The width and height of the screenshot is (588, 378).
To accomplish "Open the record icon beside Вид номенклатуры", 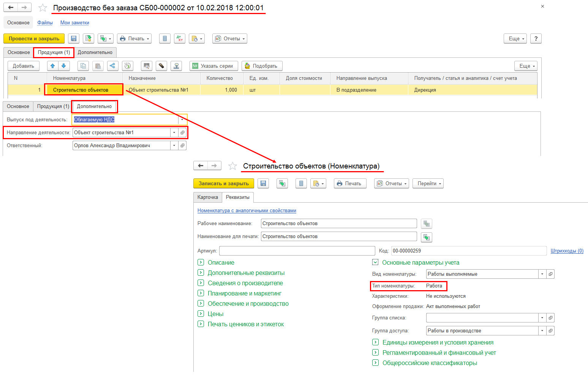I will [550, 274].
